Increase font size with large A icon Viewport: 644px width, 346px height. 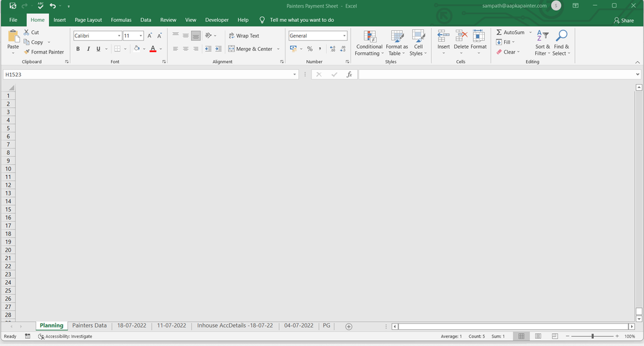pos(150,36)
